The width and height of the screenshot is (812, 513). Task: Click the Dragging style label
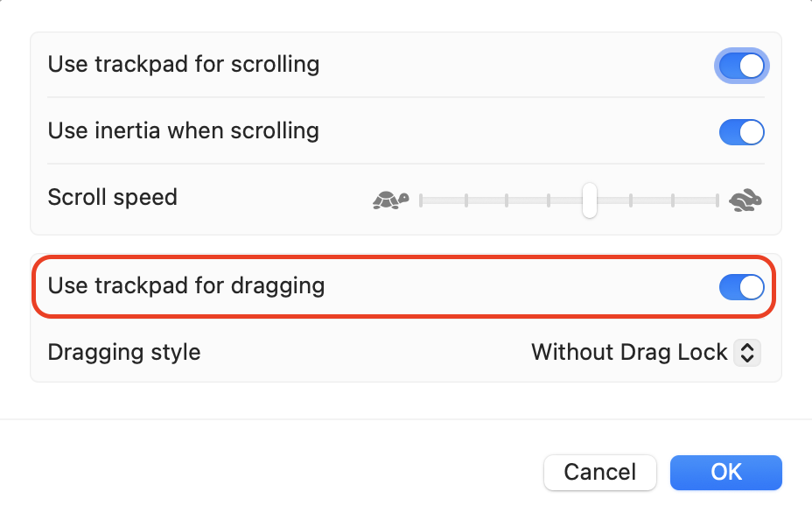coord(122,352)
